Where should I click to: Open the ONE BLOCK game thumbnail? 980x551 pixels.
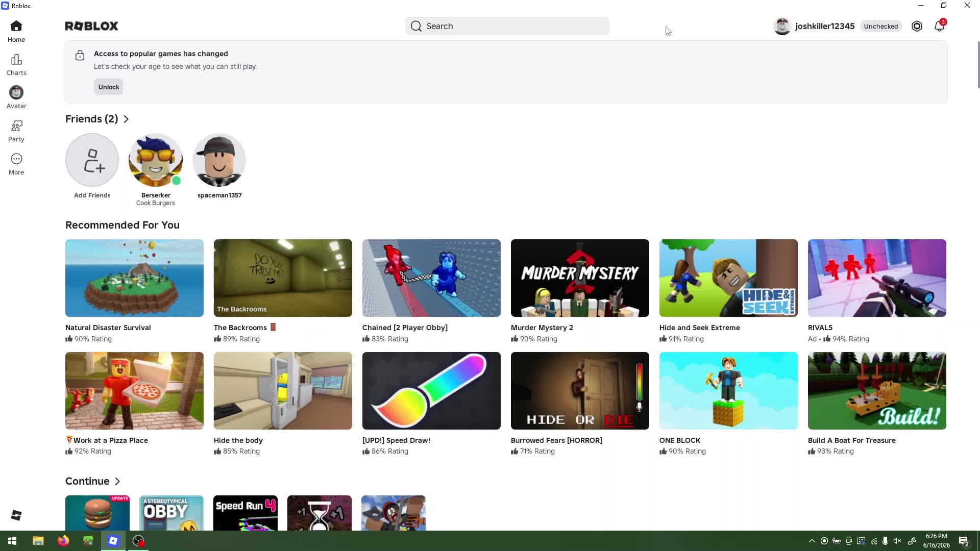click(728, 391)
